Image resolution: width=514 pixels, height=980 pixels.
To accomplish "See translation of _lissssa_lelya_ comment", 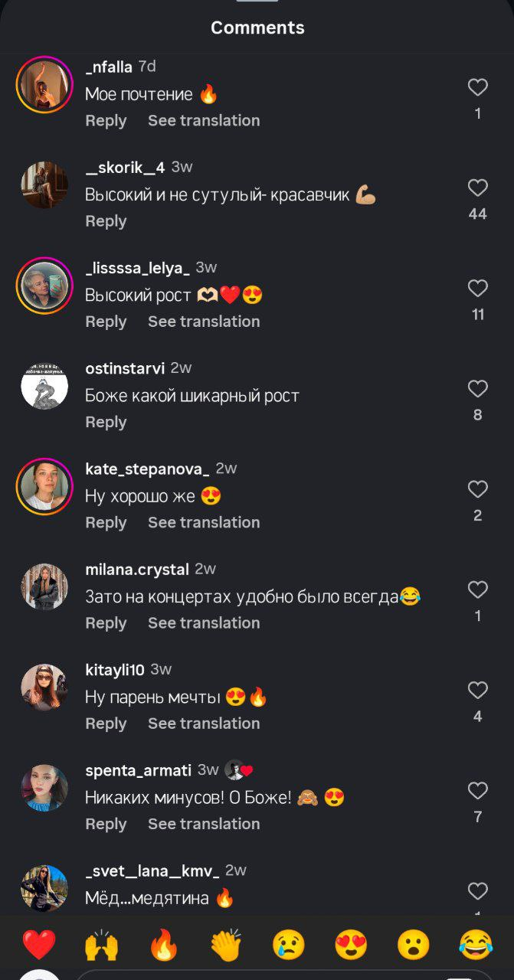I will coord(204,322).
